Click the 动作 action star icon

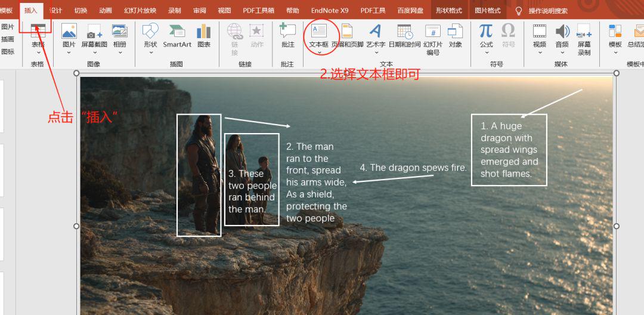(x=256, y=31)
